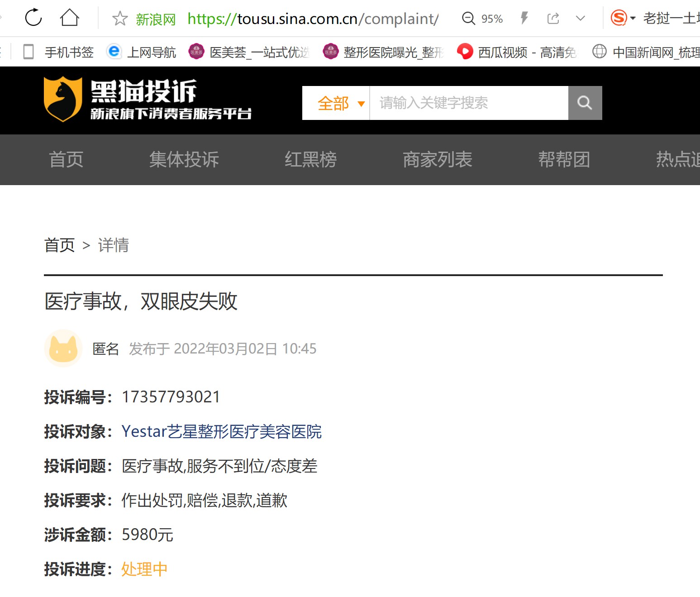Viewport: 700px width, 597px height.
Task: Click 详情 in the breadcrumb
Action: [x=114, y=245]
